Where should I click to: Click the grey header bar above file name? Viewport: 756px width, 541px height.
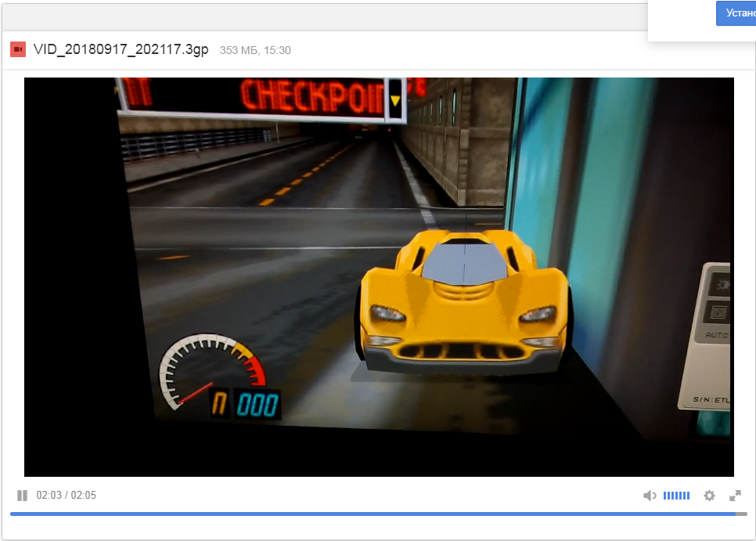tap(313, 17)
